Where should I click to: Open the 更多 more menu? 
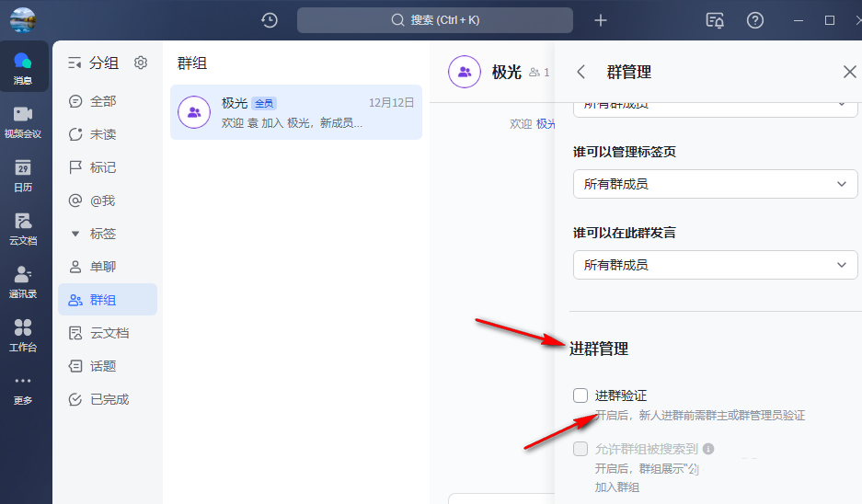point(23,390)
